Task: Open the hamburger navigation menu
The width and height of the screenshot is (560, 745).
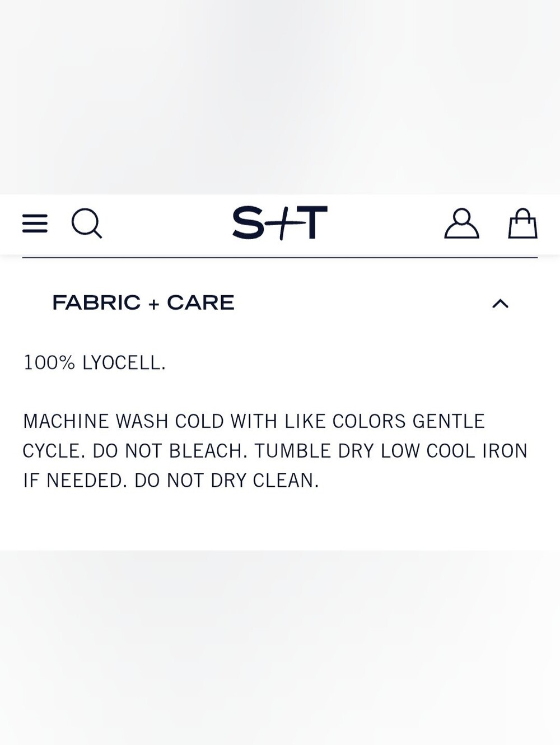Action: [x=35, y=223]
